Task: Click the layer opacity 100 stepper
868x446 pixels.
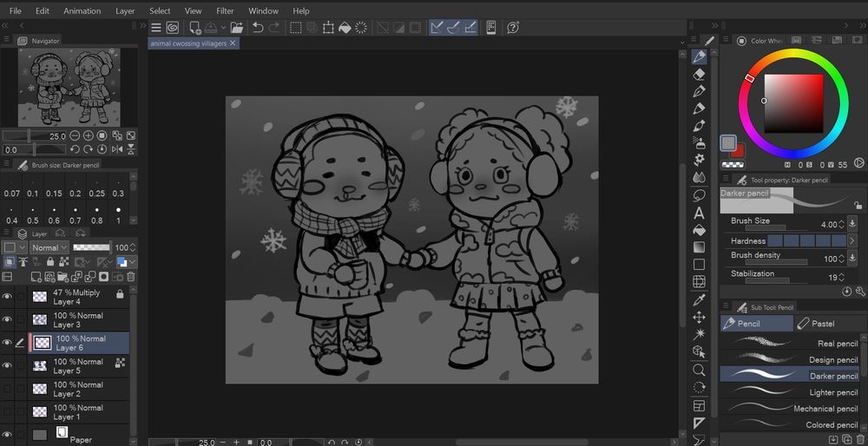Action: 133,247
